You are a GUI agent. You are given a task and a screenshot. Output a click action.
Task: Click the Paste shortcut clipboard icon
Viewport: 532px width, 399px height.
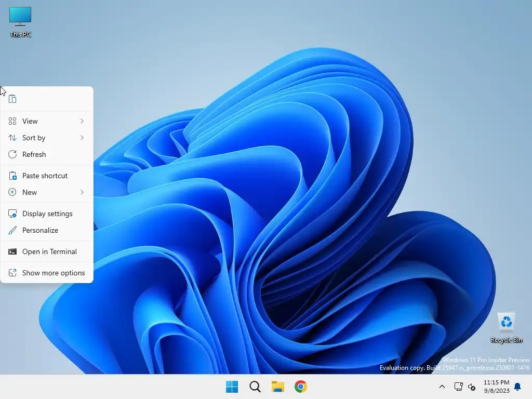12,176
